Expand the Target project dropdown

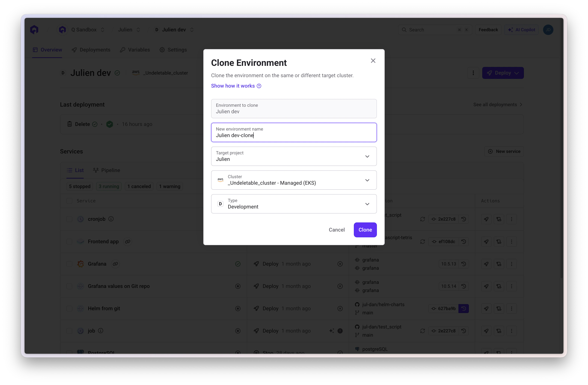(294, 156)
